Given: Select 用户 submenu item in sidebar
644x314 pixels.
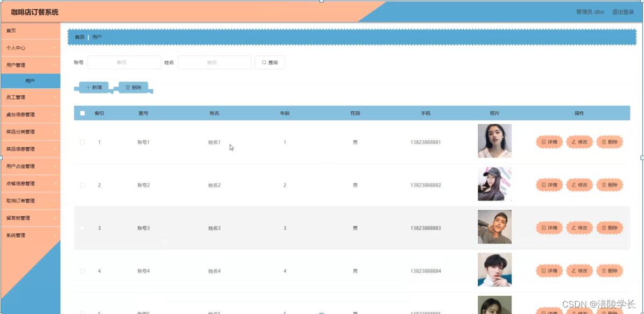Looking at the screenshot, I should 30,81.
